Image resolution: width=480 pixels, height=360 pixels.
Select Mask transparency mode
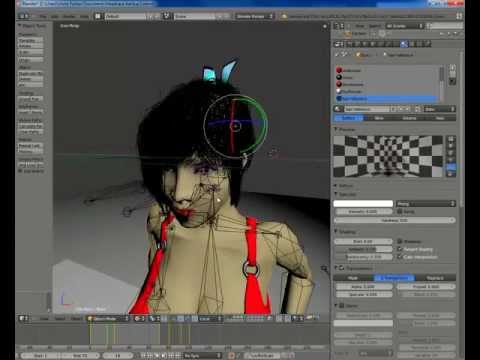(x=354, y=278)
